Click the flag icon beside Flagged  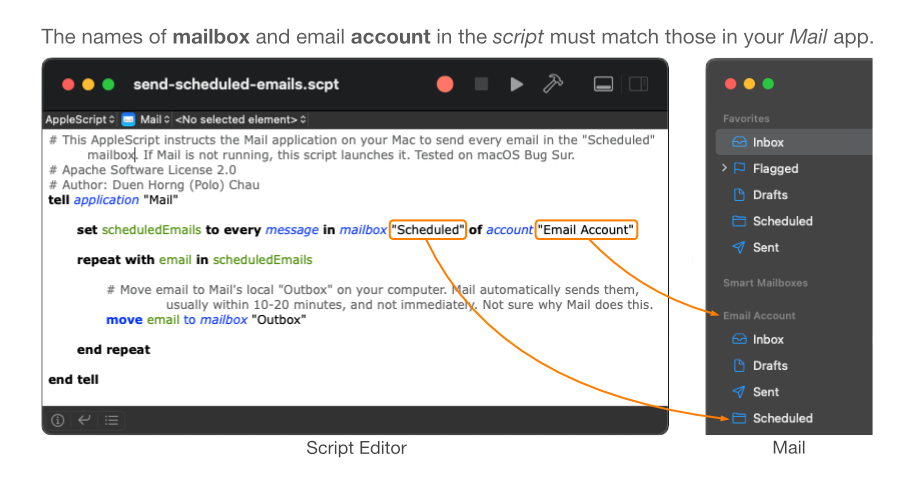coord(739,168)
